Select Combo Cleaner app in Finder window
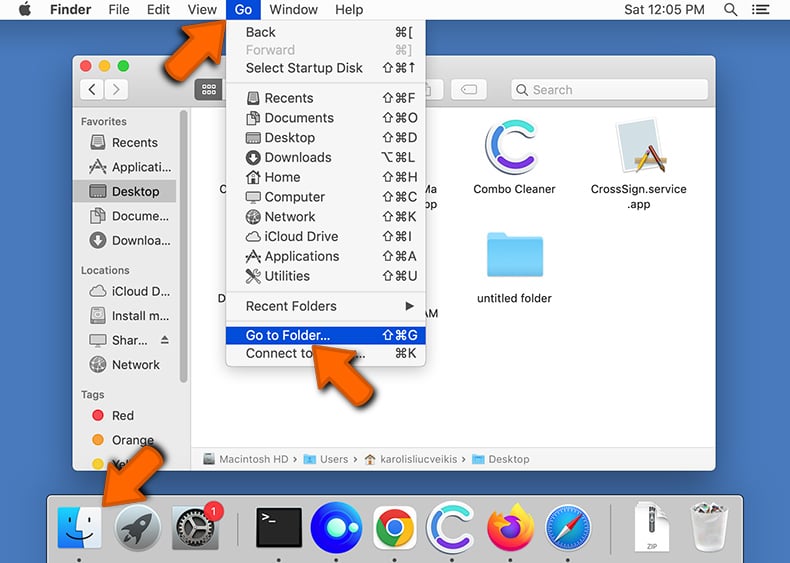This screenshot has height=563, width=790. click(x=514, y=147)
